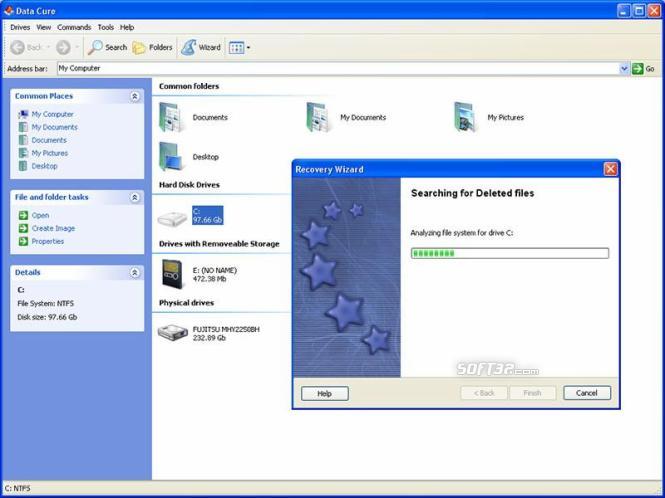Click green arrow icon beside Open
The height and width of the screenshot is (498, 665).
[23, 215]
